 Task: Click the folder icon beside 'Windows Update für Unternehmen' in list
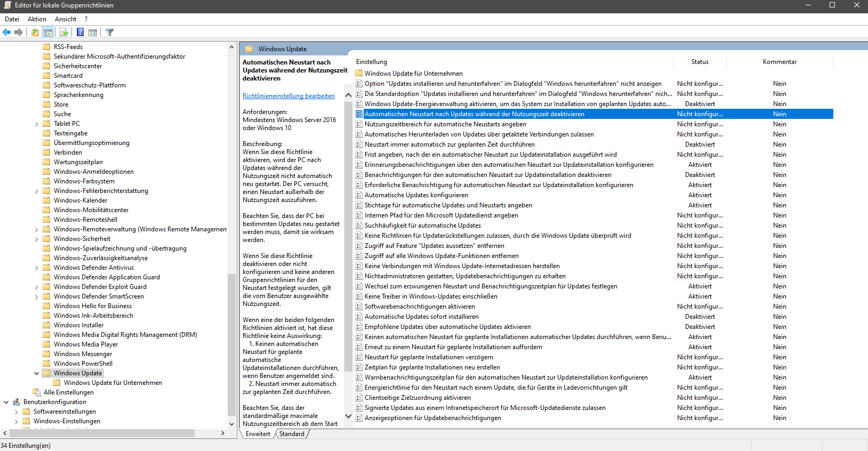359,74
